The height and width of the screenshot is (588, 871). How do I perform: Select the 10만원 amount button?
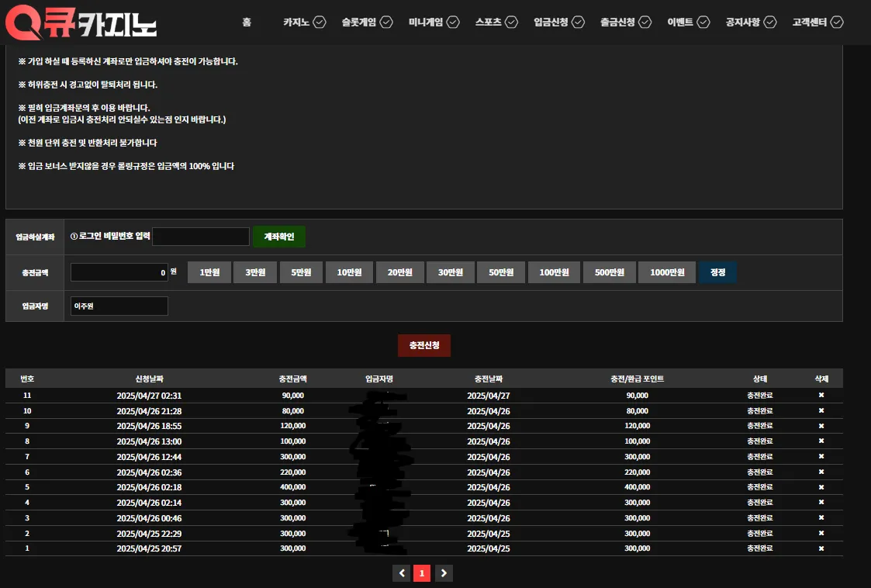(x=349, y=272)
